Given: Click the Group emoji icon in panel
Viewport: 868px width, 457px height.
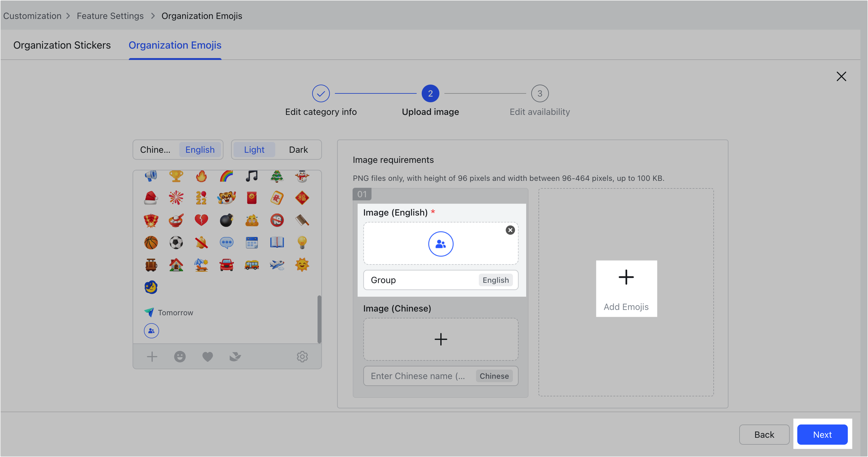Looking at the screenshot, I should coord(151,331).
